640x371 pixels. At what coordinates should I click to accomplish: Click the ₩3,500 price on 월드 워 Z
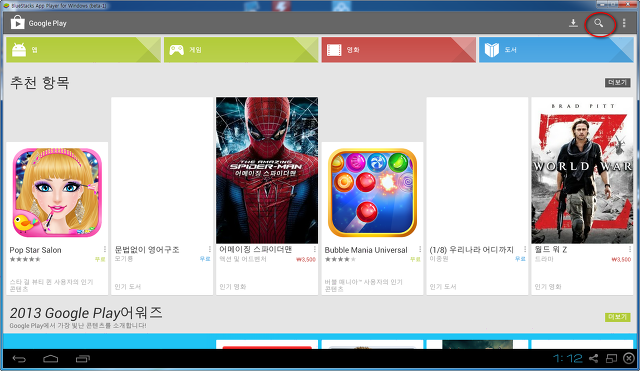pyautogui.click(x=621, y=259)
